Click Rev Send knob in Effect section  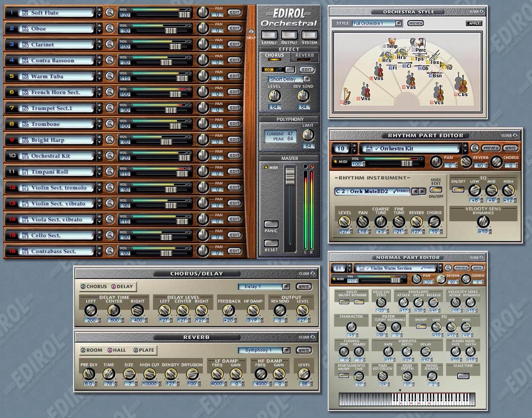pos(303,96)
